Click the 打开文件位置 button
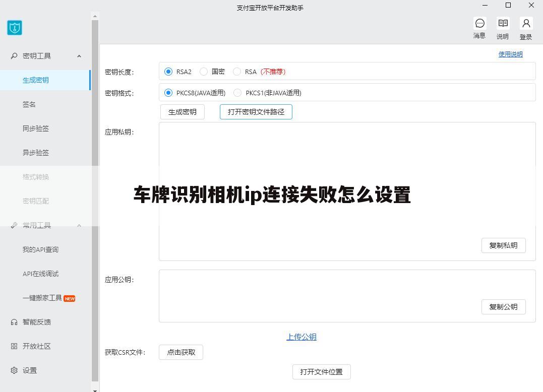543x392 pixels. [321, 372]
